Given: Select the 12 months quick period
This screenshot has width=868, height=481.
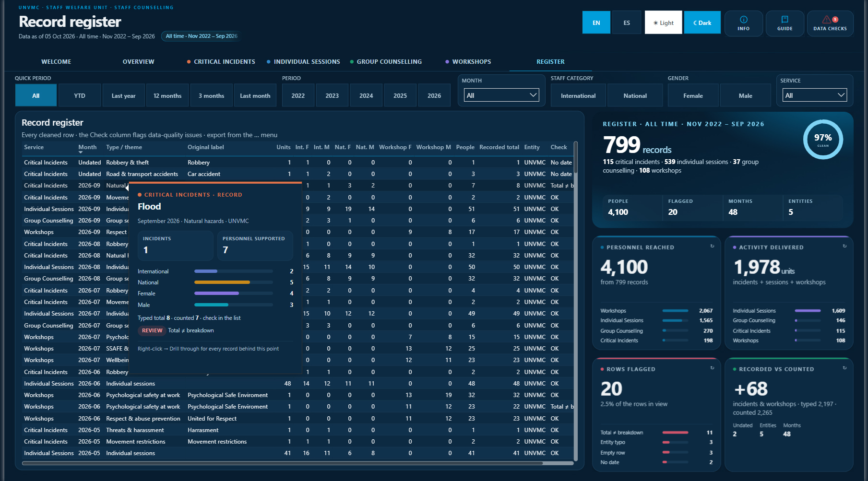Looking at the screenshot, I should click(x=167, y=95).
